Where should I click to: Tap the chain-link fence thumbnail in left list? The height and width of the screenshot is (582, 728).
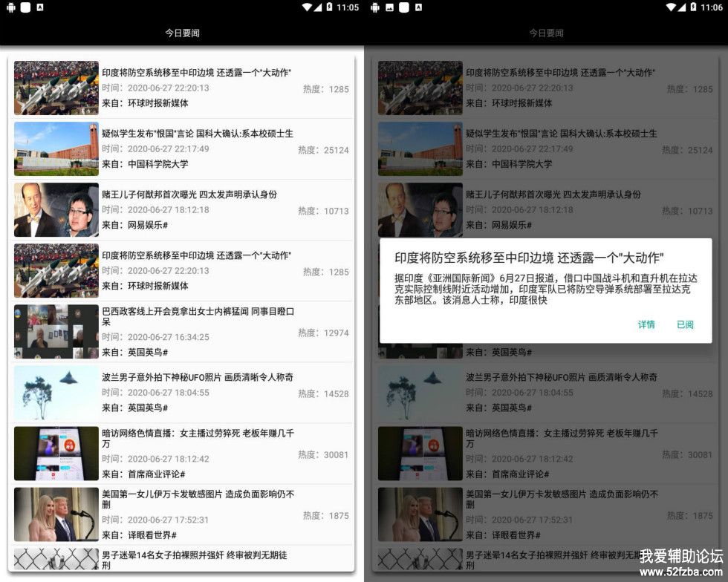[56, 558]
